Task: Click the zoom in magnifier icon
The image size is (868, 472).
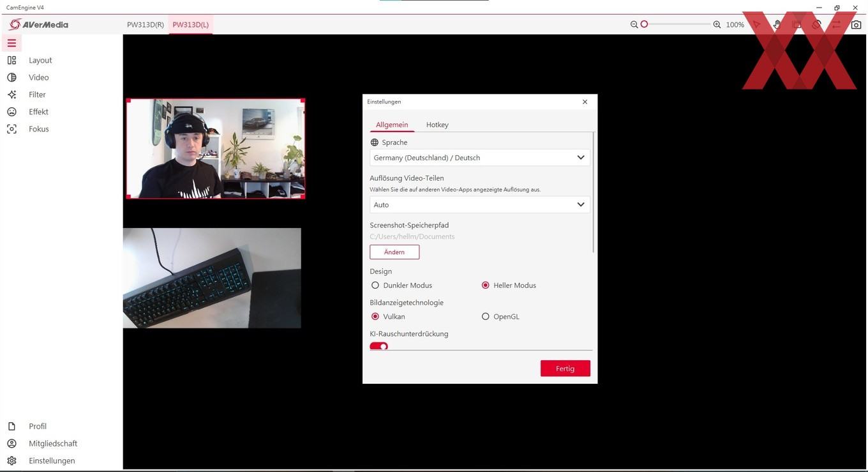Action: [717, 24]
